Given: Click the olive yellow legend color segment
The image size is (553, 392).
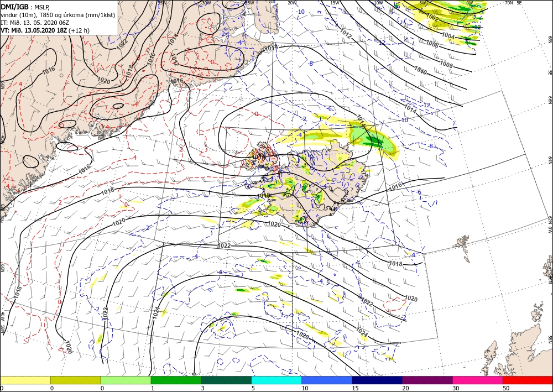Looking at the screenshot, I should [75, 380].
